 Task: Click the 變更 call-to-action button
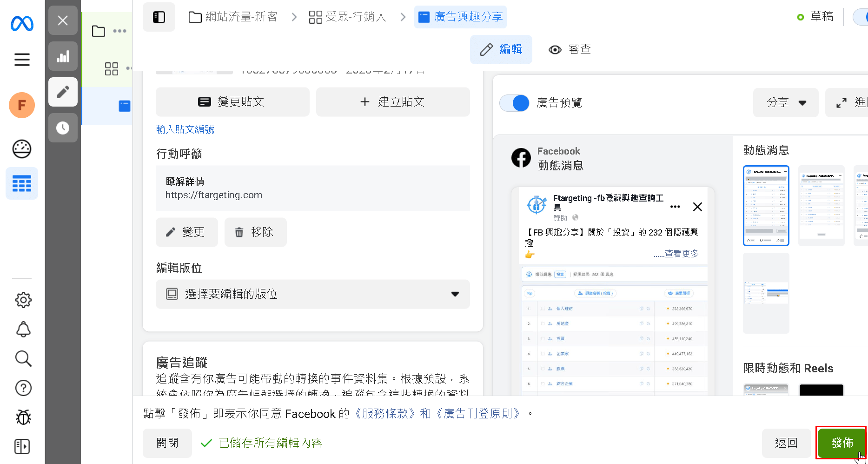[186, 232]
